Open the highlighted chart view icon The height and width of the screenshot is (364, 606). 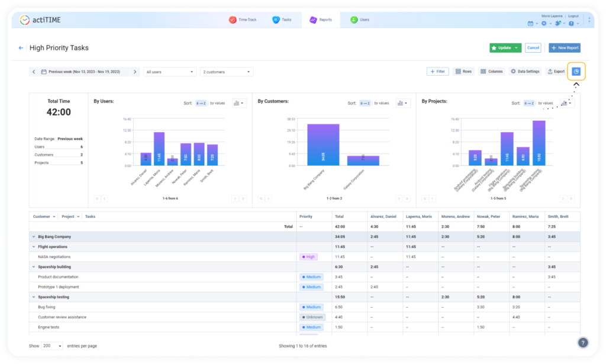[576, 71]
